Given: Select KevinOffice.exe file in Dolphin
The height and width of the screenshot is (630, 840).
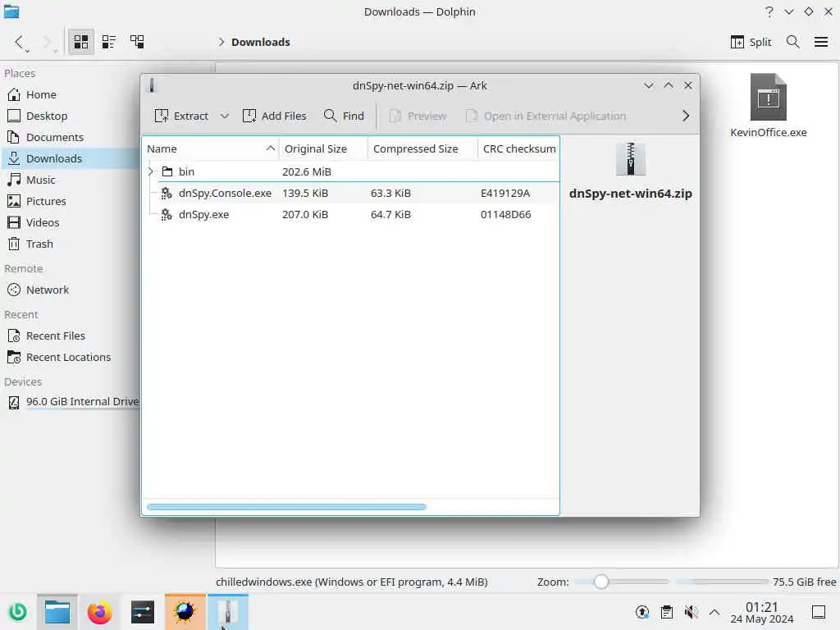Looking at the screenshot, I should [768, 106].
